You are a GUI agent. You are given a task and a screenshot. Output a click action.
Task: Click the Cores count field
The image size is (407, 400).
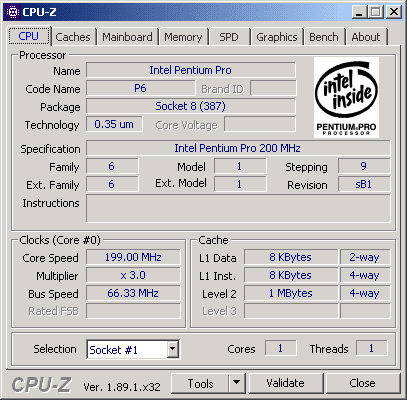[280, 348]
